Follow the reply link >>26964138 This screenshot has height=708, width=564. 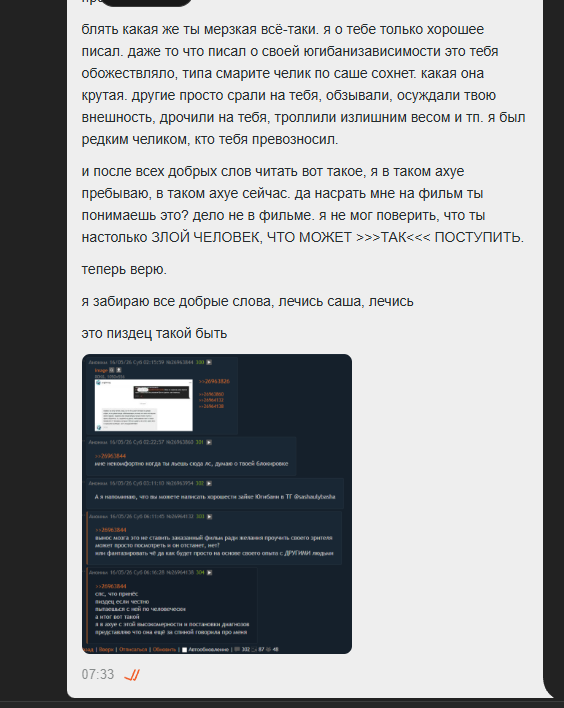211,406
